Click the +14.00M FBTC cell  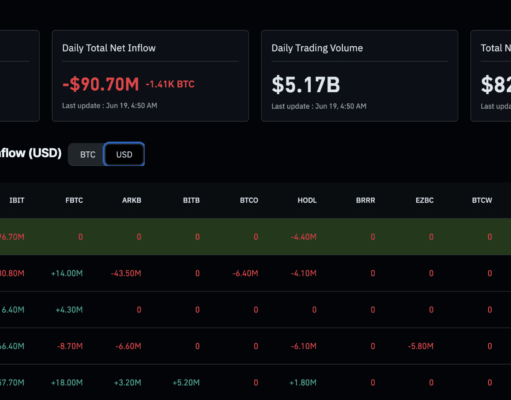(x=67, y=273)
